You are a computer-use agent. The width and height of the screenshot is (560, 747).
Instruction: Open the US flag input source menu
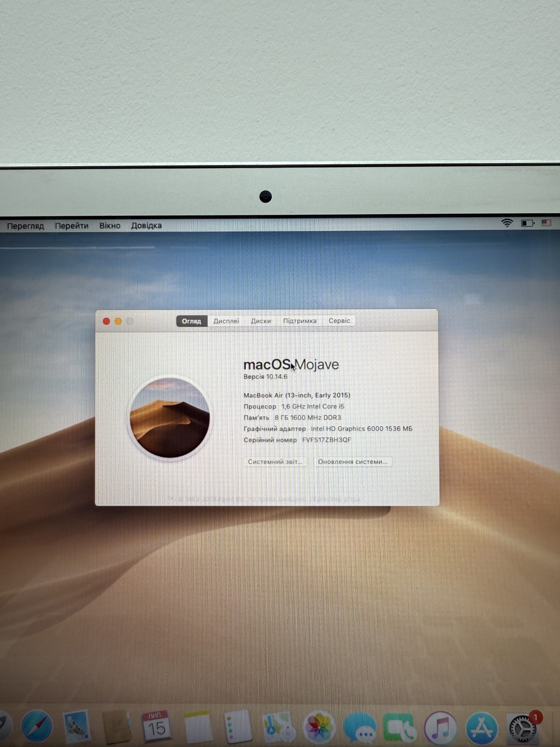tap(547, 223)
